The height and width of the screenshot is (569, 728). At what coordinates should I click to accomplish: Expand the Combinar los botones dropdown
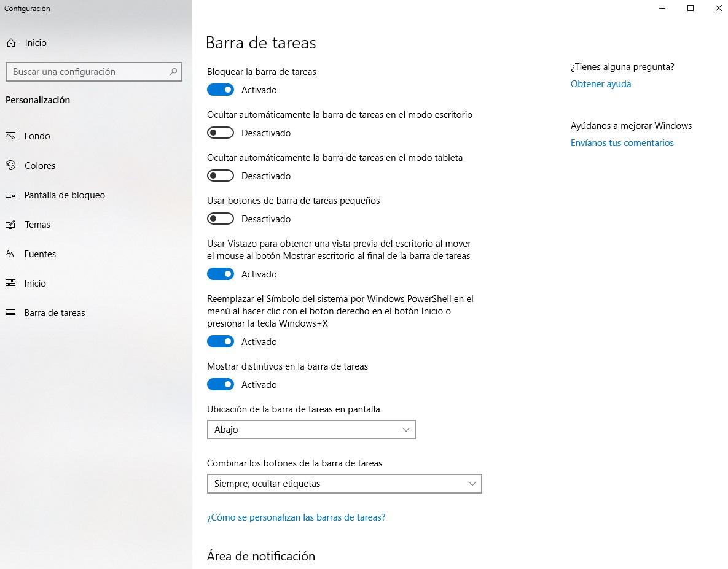(x=344, y=484)
